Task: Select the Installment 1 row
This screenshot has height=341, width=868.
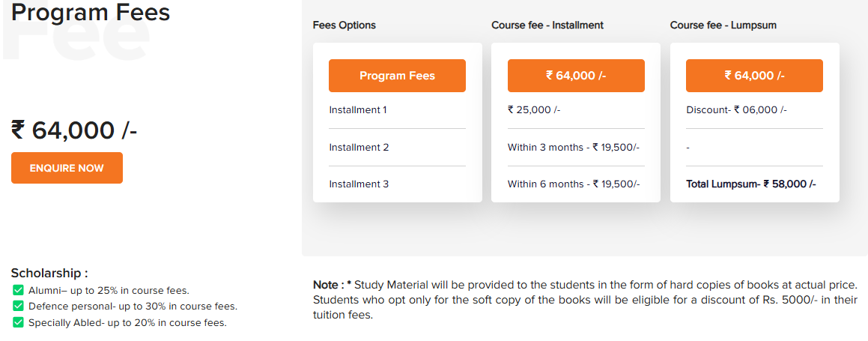Action: pos(358,110)
